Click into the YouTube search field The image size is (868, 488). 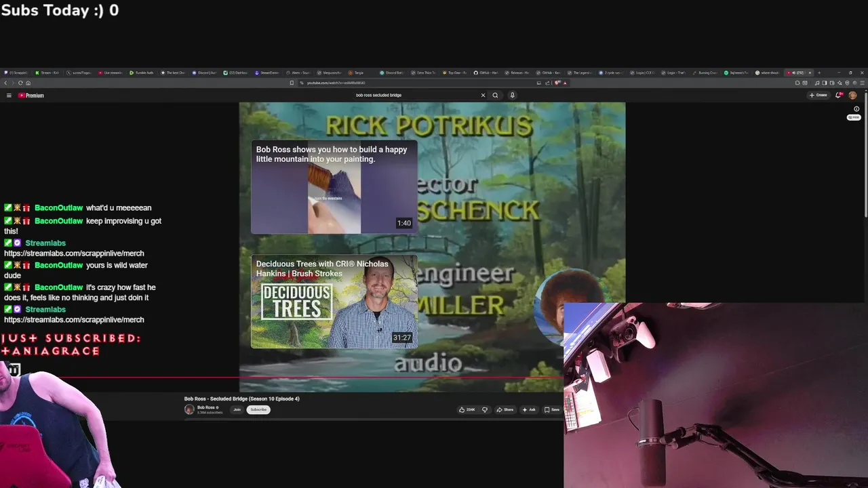tap(414, 95)
